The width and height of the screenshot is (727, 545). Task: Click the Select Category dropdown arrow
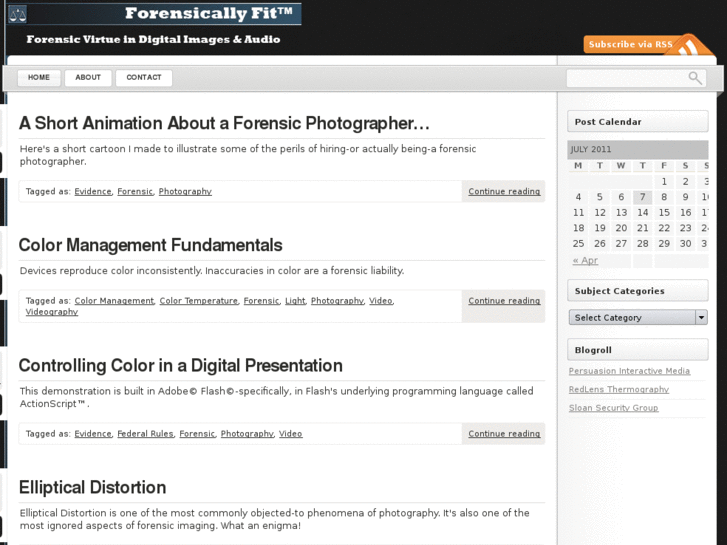tap(701, 317)
